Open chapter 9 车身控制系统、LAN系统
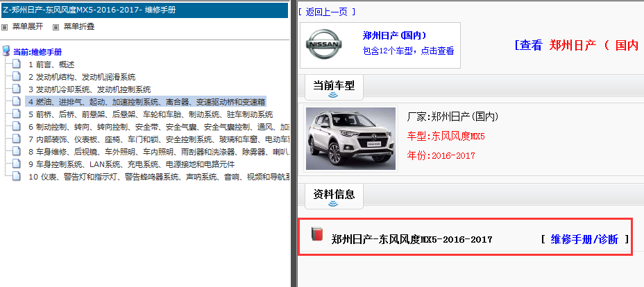Image resolution: width=644 pixels, height=287 pixels. click(x=131, y=164)
